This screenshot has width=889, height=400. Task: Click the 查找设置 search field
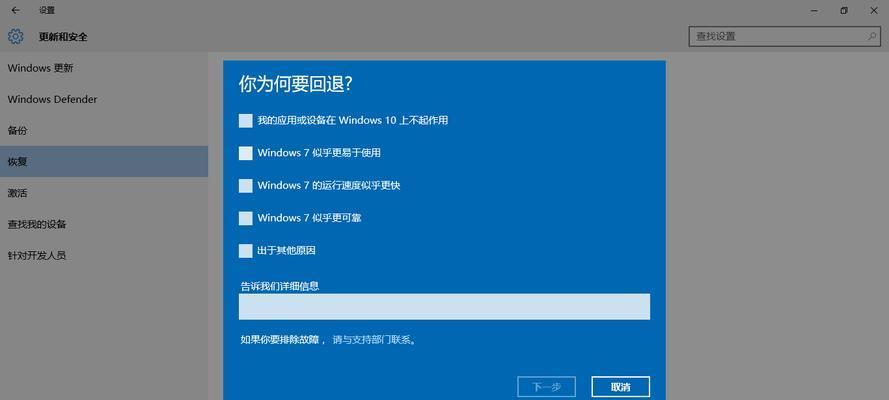pyautogui.click(x=785, y=36)
